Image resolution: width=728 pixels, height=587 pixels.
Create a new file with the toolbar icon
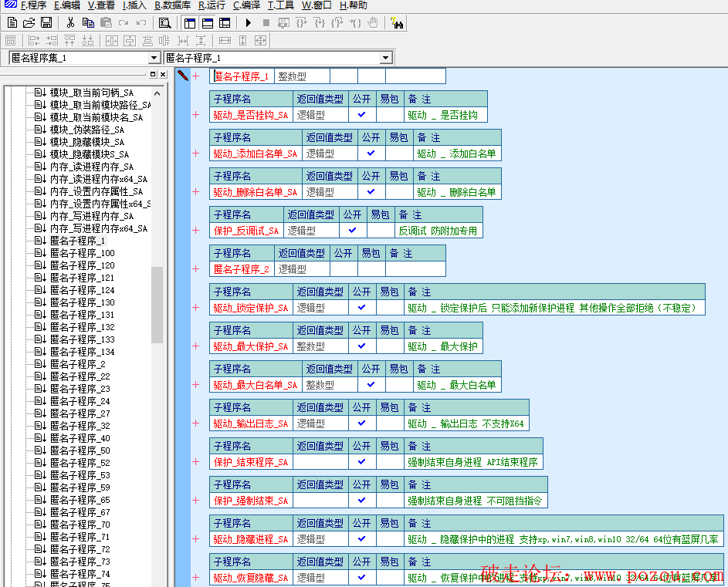click(x=12, y=22)
